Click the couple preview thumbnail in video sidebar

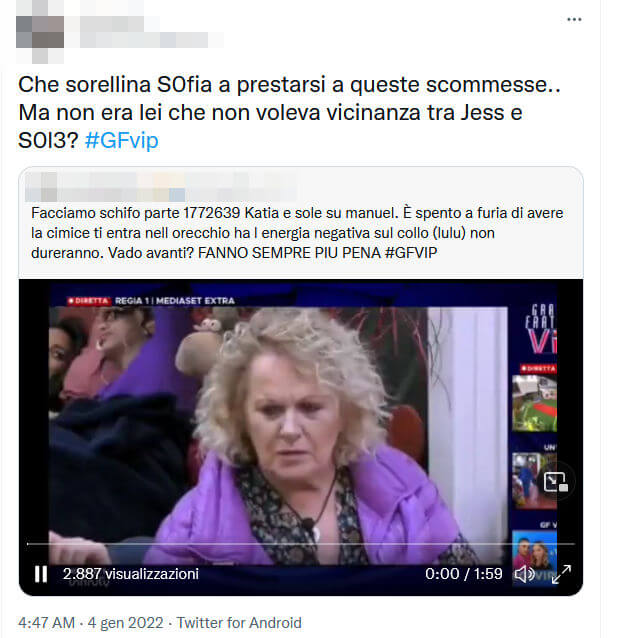(534, 553)
